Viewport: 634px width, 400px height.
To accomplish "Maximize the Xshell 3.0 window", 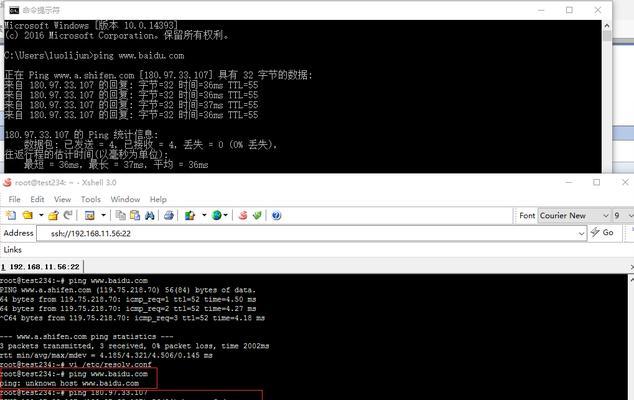I will tap(596, 182).
